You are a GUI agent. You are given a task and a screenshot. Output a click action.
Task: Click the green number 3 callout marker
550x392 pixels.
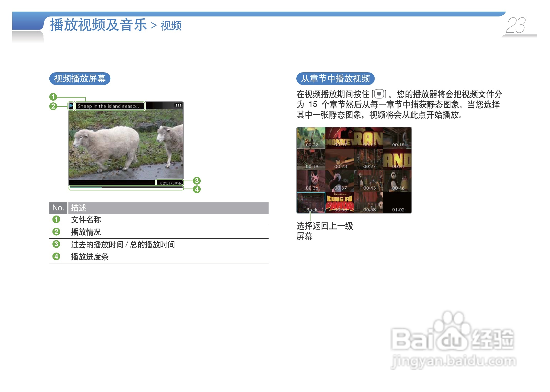pyautogui.click(x=197, y=181)
